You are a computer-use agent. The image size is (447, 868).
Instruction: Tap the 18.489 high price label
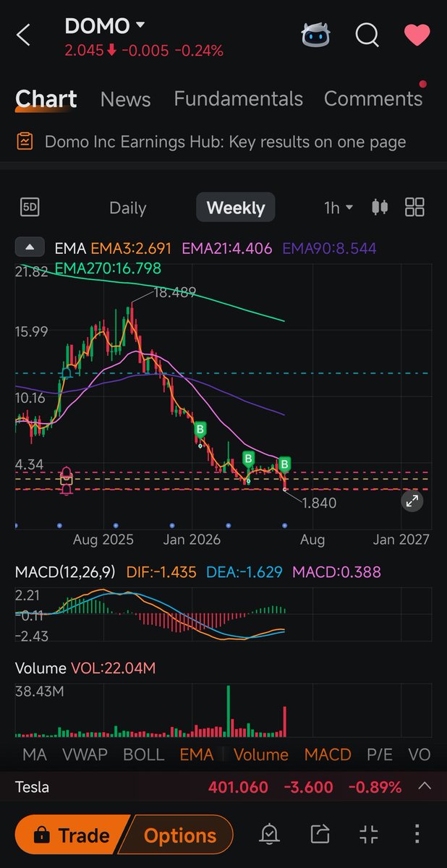point(174,292)
